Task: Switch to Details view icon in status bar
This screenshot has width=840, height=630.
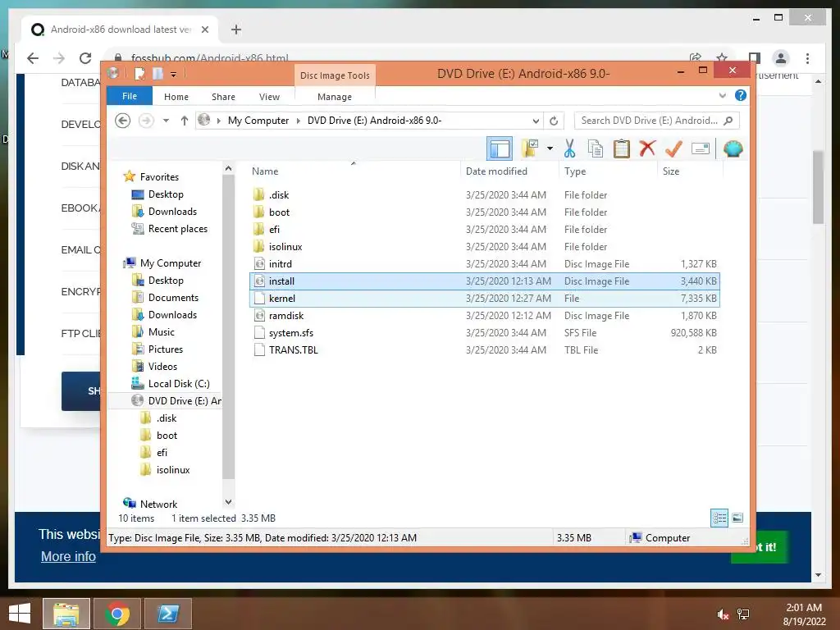Action: 719,518
